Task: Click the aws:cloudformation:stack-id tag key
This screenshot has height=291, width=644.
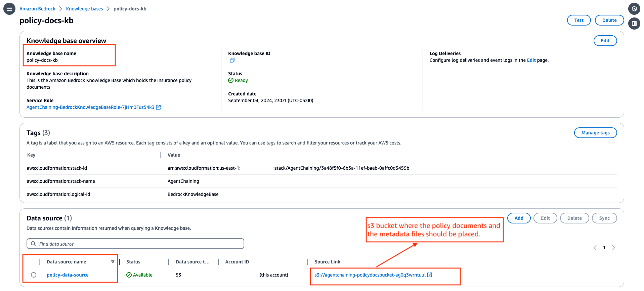Action: tap(57, 168)
